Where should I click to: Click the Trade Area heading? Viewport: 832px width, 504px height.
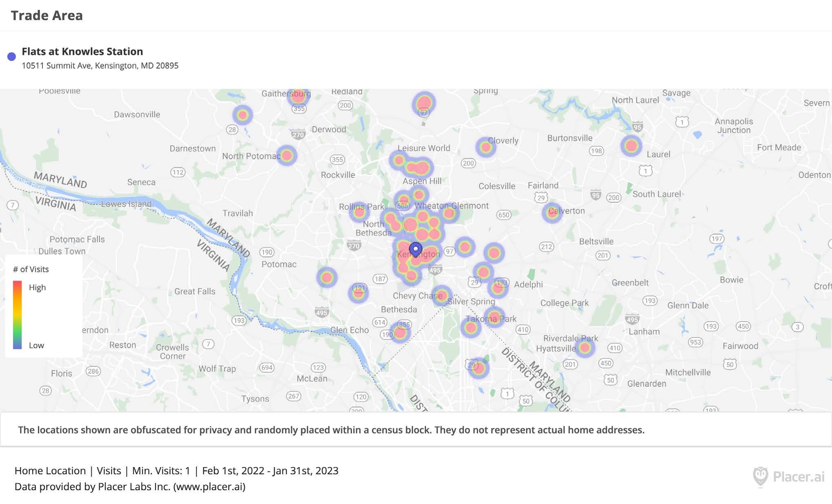(47, 16)
